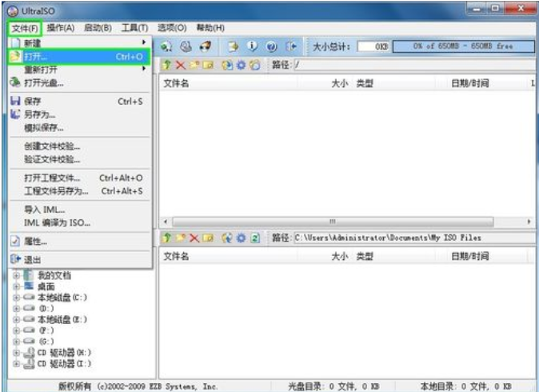Click the ISO pane horizontal scrollbar thumb
The width and height of the screenshot is (539, 392).
click(x=333, y=222)
